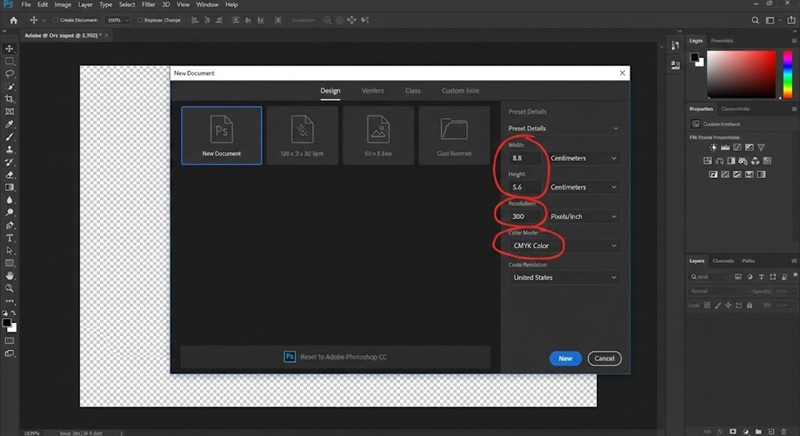Open the Height units Centimeters dropdown
The image size is (800, 436).
(584, 187)
